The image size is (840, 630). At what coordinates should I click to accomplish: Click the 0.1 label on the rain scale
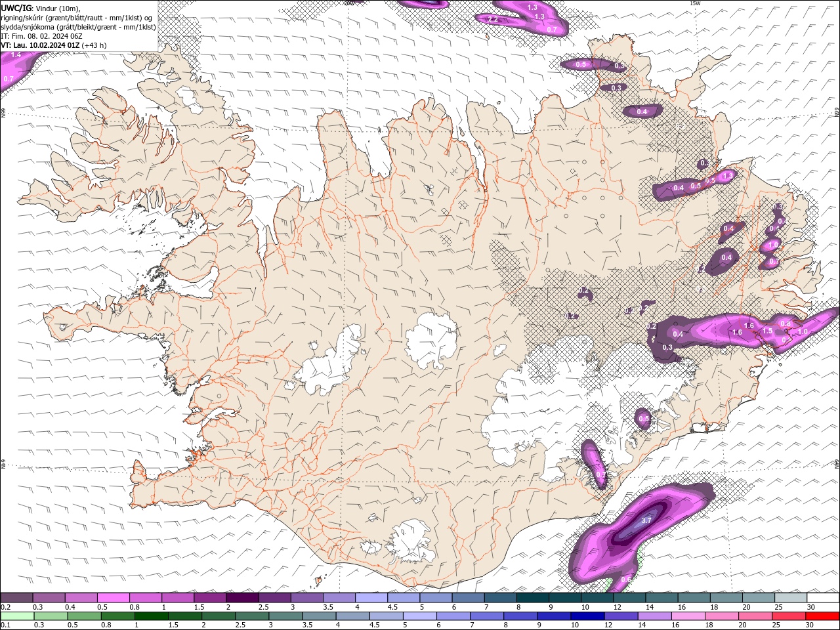[5, 625]
